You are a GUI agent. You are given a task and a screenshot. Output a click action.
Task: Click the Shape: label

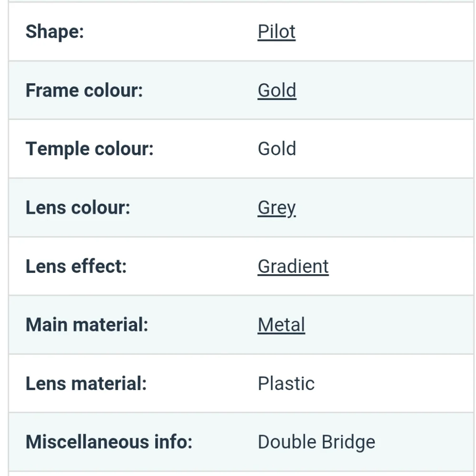point(55,31)
